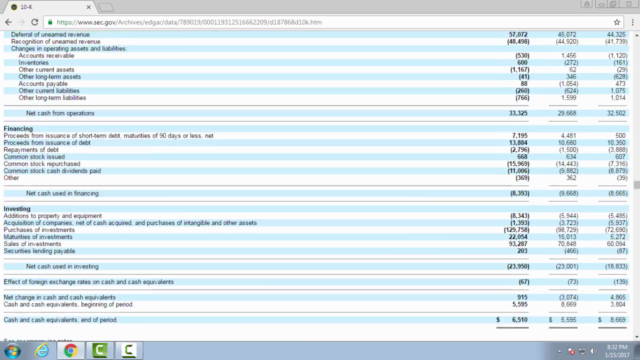Reload the SEC page
Image resolution: width=640 pixels, height=360 pixels.
click(x=35, y=22)
